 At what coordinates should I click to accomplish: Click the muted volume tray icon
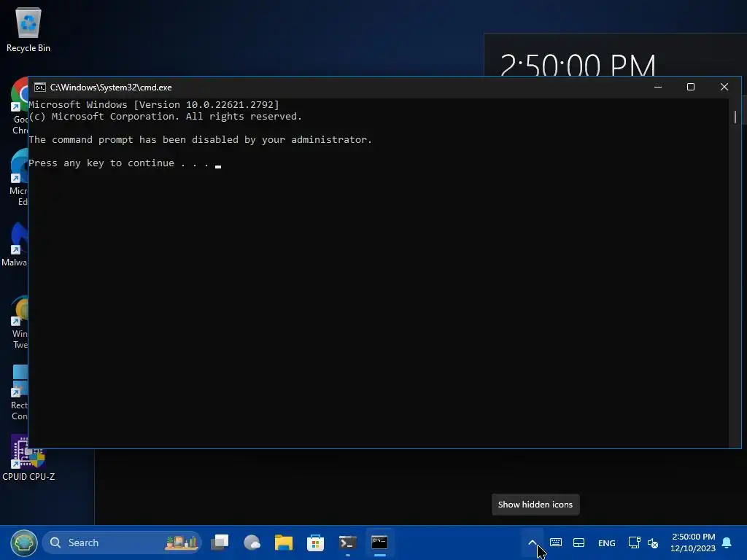[x=653, y=542]
